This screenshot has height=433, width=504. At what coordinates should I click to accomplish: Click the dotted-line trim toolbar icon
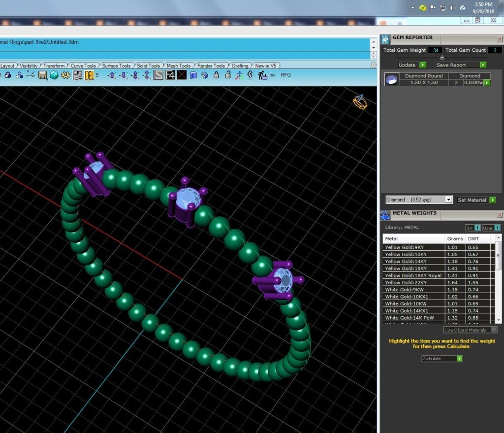coord(31,75)
